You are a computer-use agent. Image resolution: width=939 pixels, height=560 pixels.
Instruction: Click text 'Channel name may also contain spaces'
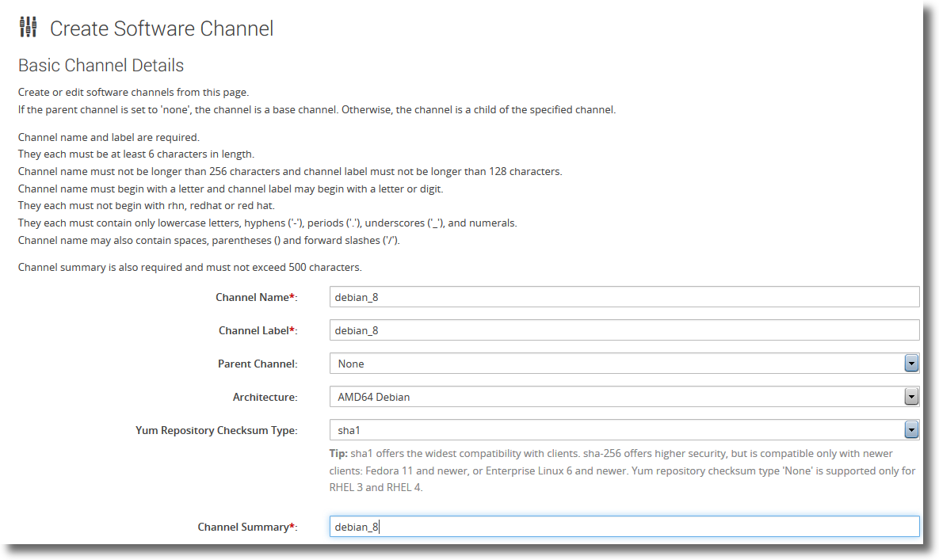point(209,241)
